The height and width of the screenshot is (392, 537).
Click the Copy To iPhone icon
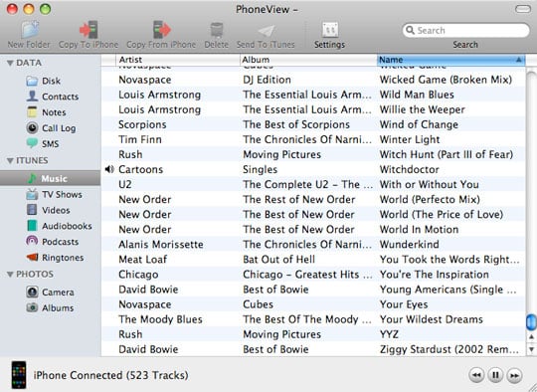[x=89, y=29]
